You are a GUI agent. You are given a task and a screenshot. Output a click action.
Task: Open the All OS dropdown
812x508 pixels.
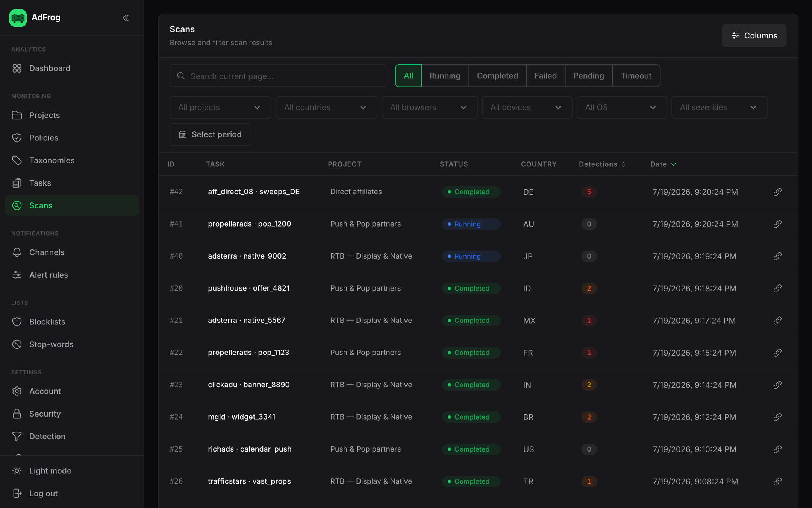pyautogui.click(x=622, y=107)
